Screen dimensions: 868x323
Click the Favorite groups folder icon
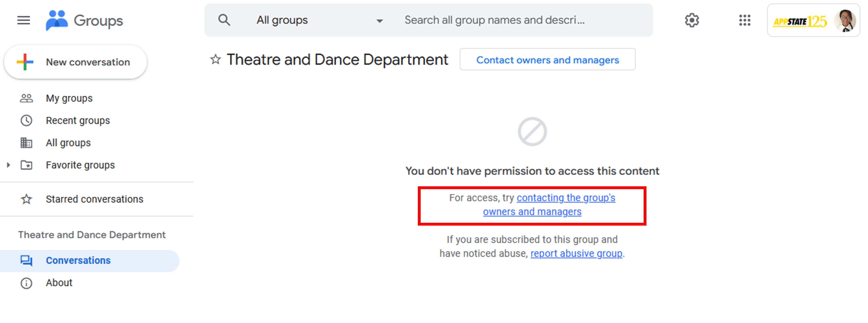point(26,165)
